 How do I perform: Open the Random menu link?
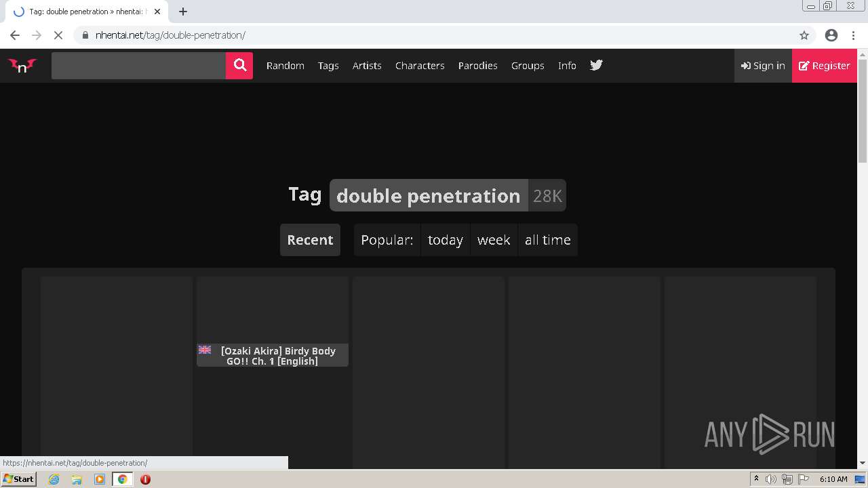(x=285, y=66)
